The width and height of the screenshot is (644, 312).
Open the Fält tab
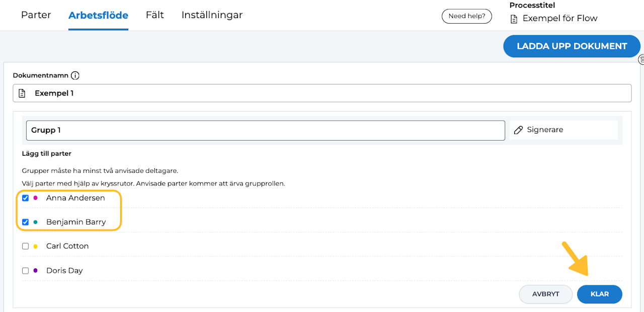point(155,15)
